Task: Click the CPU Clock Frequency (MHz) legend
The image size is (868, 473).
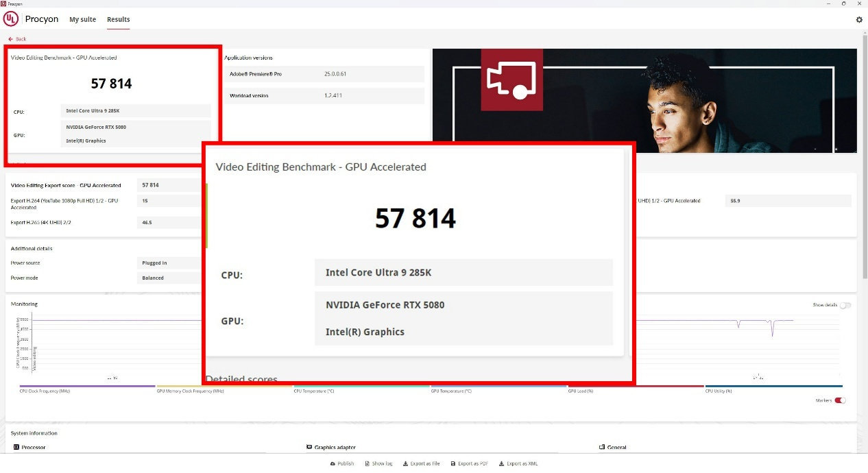Action: [x=45, y=391]
